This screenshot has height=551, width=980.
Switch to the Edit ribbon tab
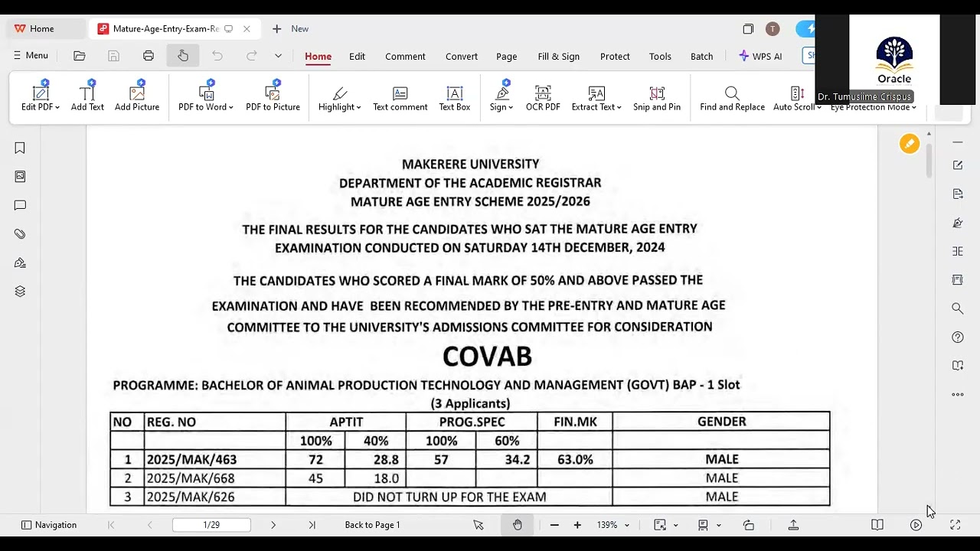click(x=357, y=57)
